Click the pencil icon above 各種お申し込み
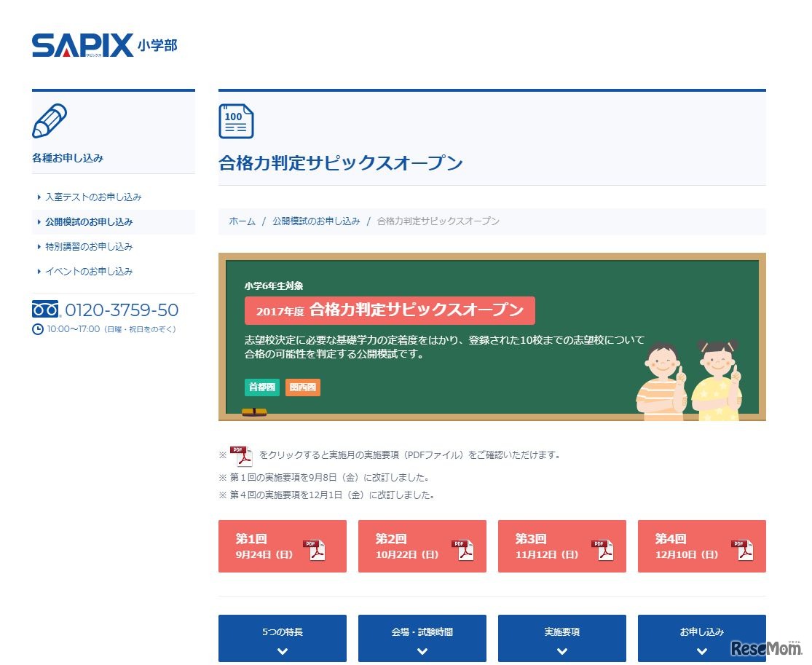Viewport: 812px width, 665px height. coord(50,121)
